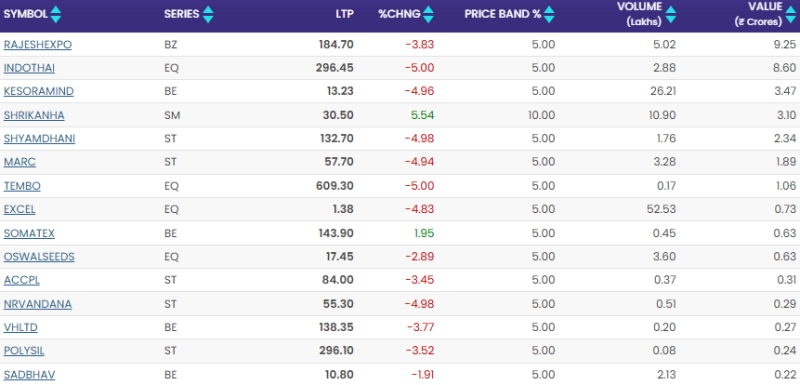Select EXCEL LTP value 1.38

click(x=343, y=209)
